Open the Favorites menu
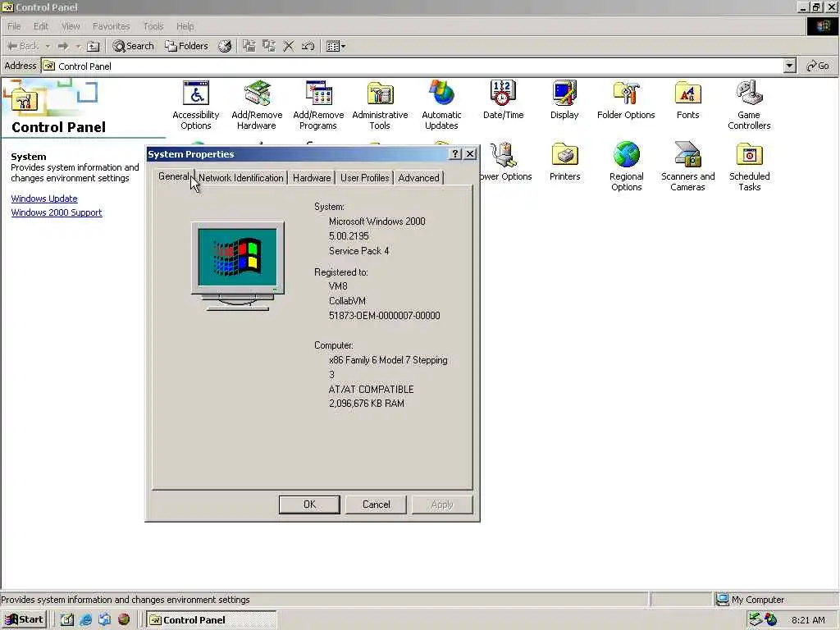The image size is (840, 630). point(111,26)
